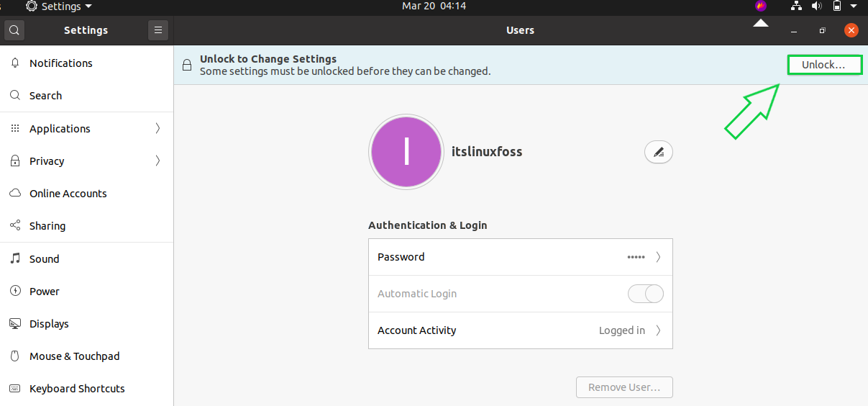
Task: Click the volume speaker icon in top bar
Action: coord(816,6)
